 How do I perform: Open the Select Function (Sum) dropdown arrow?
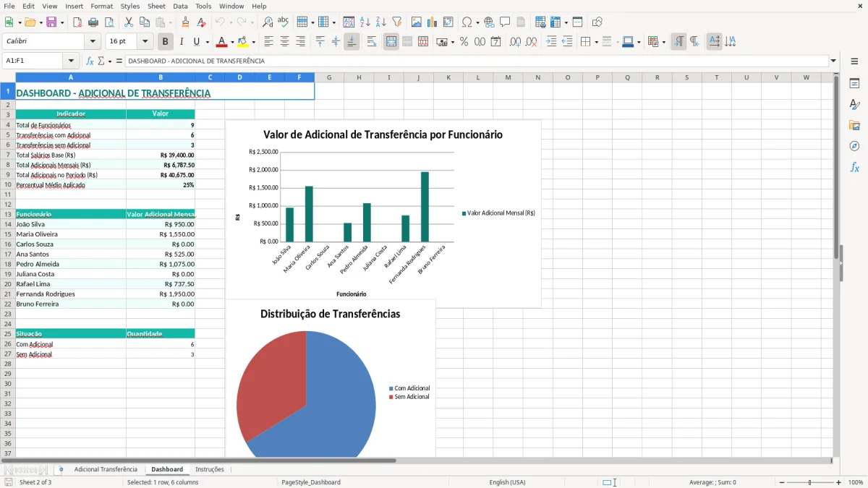(110, 61)
